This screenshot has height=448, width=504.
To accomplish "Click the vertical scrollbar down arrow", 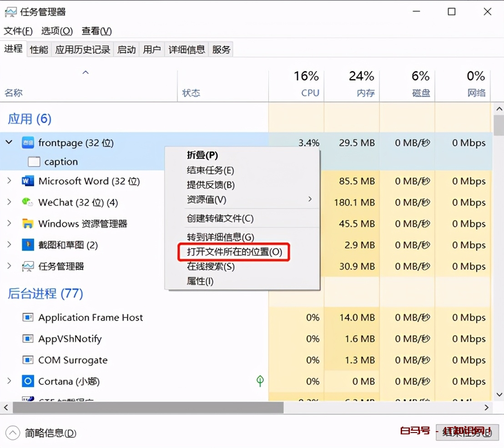I will (499, 395).
